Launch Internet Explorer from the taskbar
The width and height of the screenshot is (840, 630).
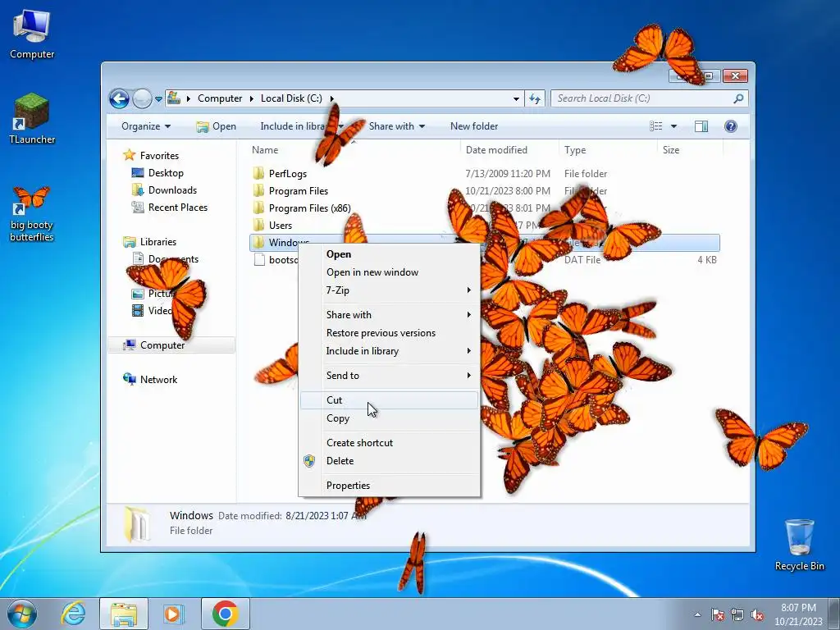(73, 614)
